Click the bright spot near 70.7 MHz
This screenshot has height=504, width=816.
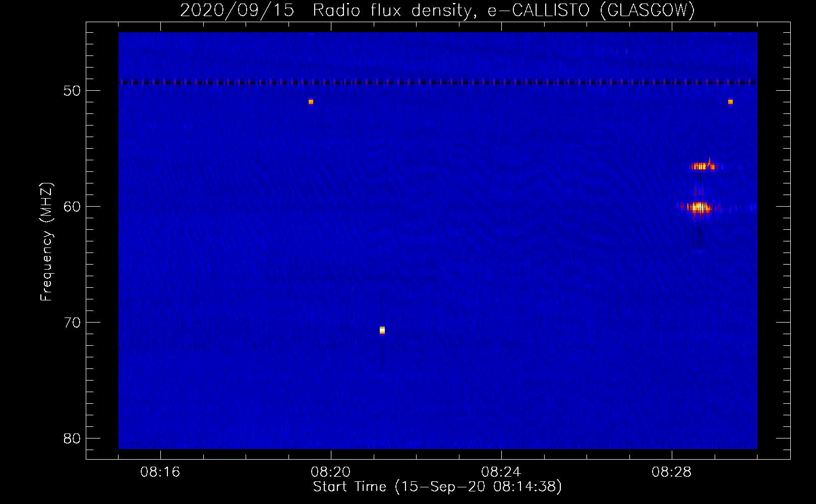coord(382,330)
